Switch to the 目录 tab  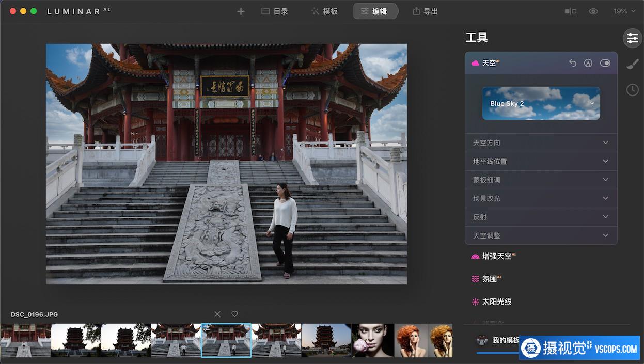click(275, 11)
